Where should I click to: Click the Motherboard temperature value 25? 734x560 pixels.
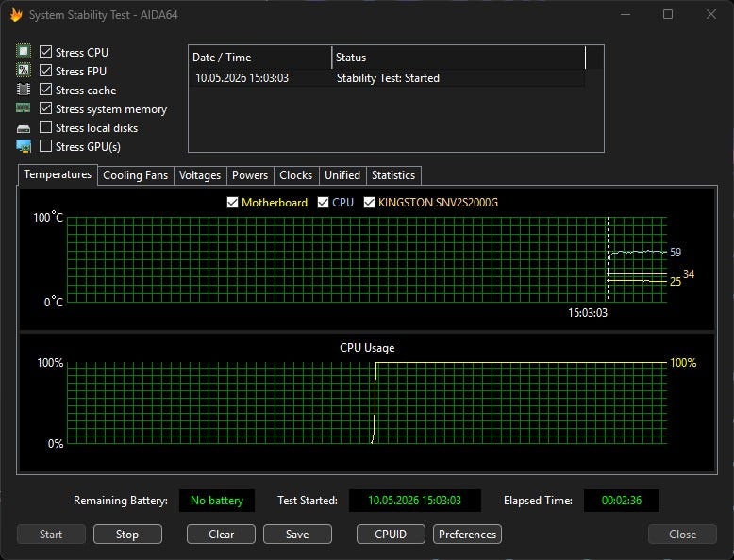[x=676, y=282]
